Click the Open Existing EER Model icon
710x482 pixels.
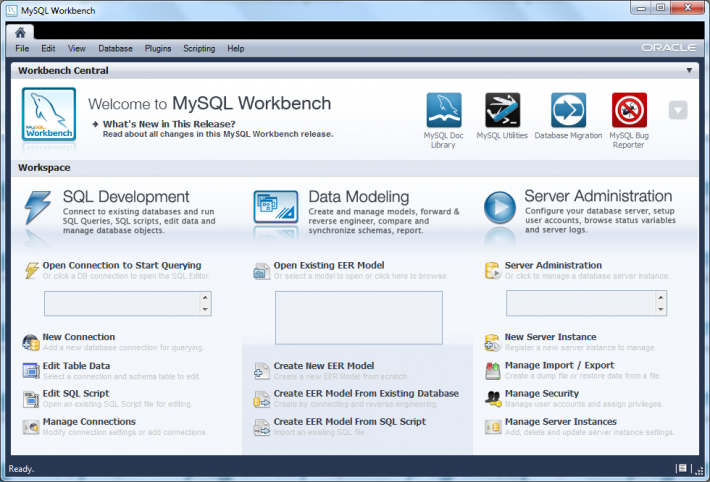pyautogui.click(x=262, y=271)
